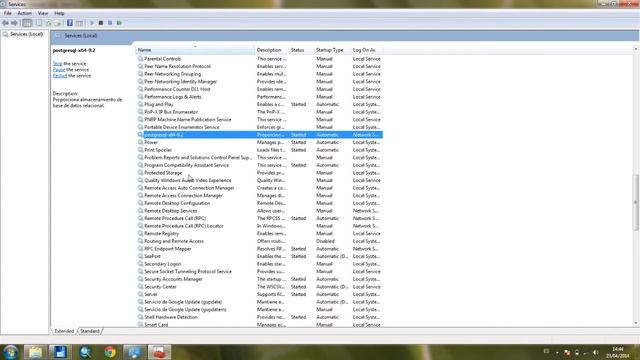Click the Pause Service toolbar icon
The image size is (640, 360).
coord(110,23)
